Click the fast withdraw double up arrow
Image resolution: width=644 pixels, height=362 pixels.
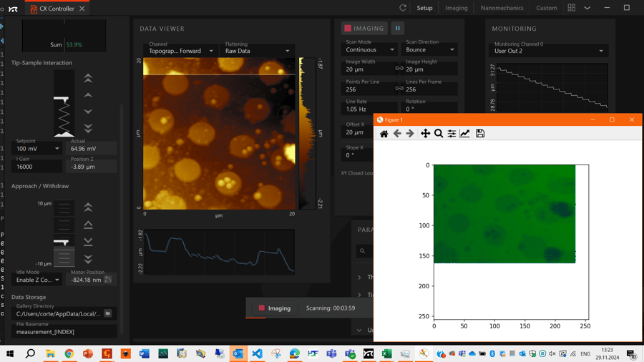[x=88, y=207]
